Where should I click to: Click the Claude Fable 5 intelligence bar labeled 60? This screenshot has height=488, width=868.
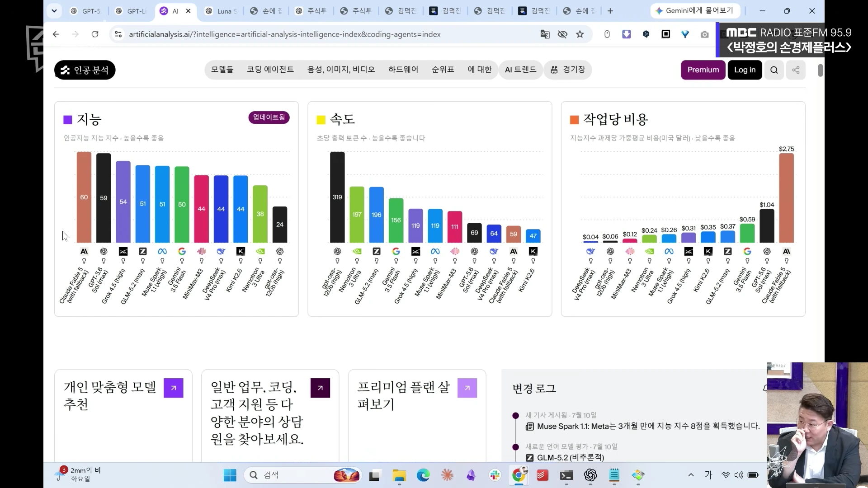click(x=84, y=197)
